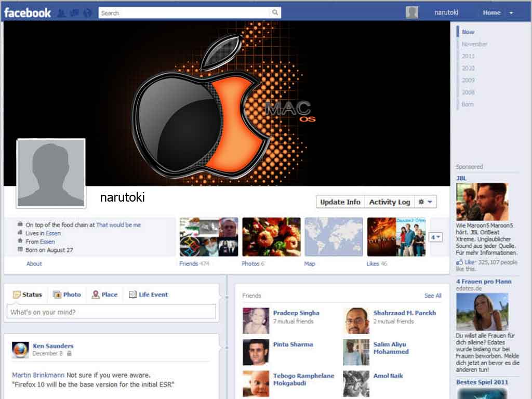
Task: Select the Place composer tab
Action: coord(105,295)
